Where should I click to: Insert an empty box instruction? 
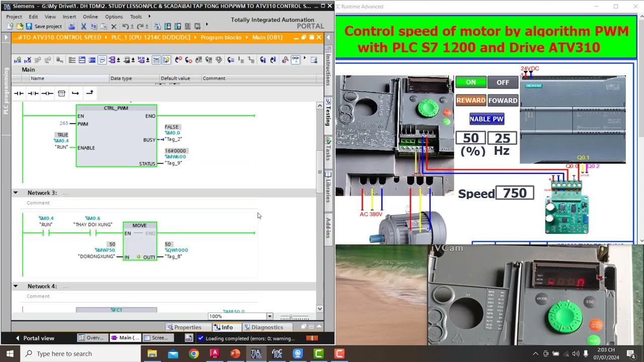tap(61, 93)
